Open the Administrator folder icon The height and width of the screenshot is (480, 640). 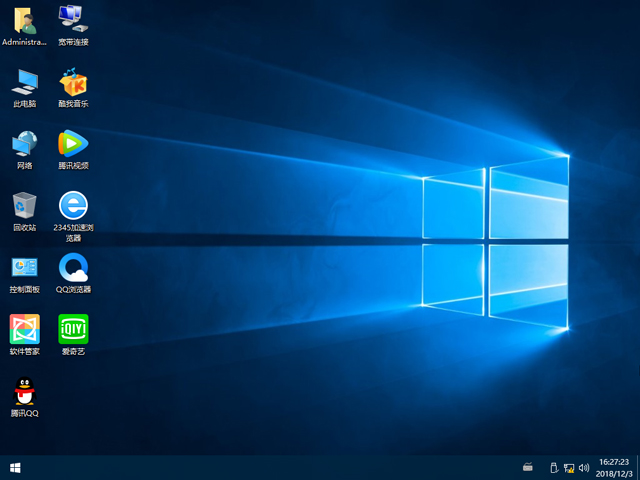point(24,19)
